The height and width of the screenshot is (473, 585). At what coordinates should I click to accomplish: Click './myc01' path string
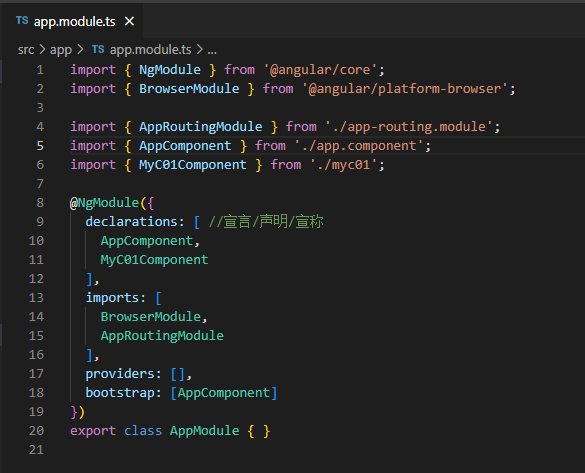(344, 165)
